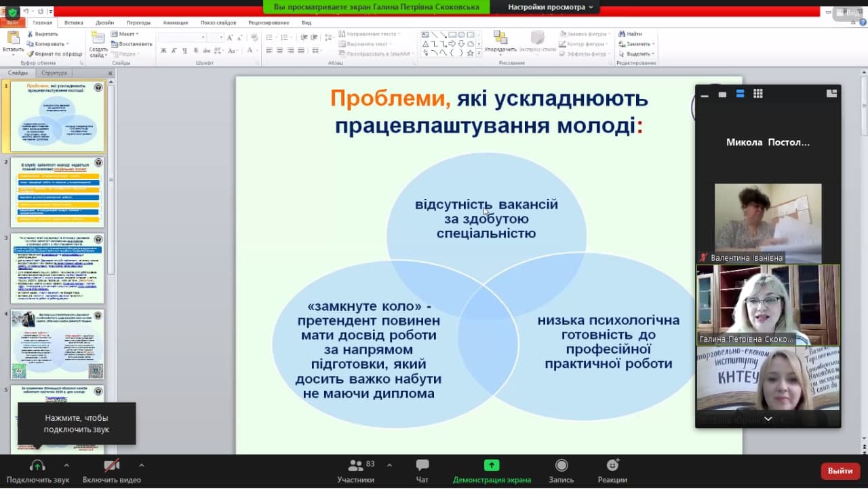Click the Join Audio headphones icon
This screenshot has width=868, height=490.
37,466
